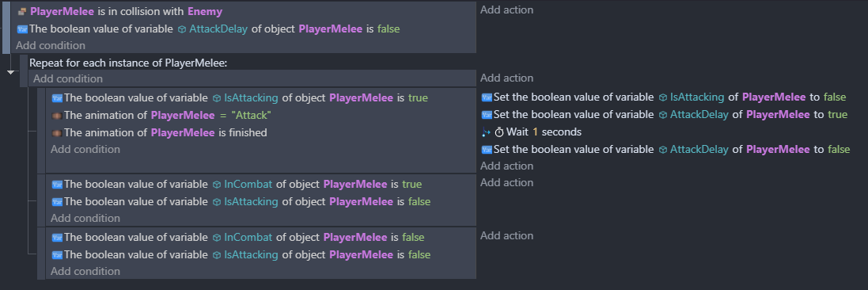Click Add condition under collision event

pos(51,45)
